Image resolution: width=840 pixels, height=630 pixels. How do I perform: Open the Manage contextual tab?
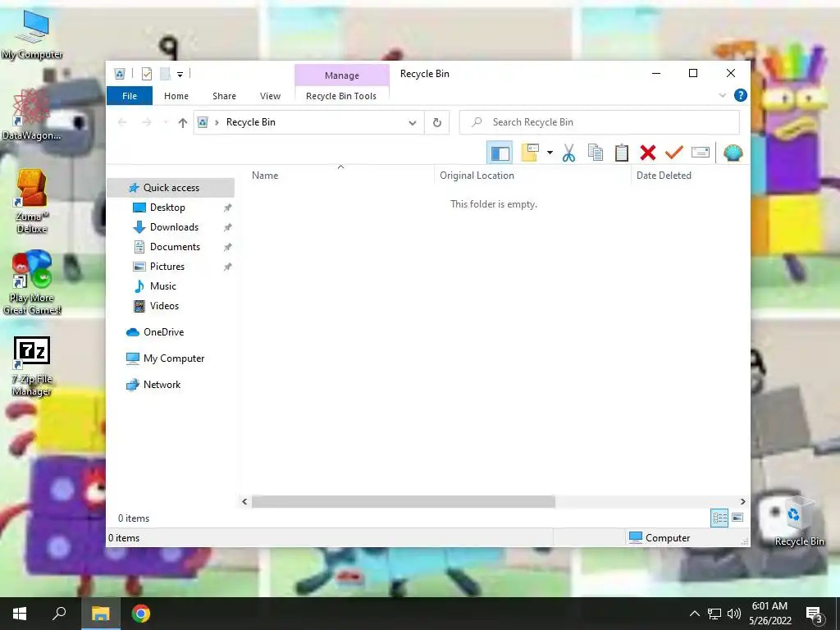point(342,75)
